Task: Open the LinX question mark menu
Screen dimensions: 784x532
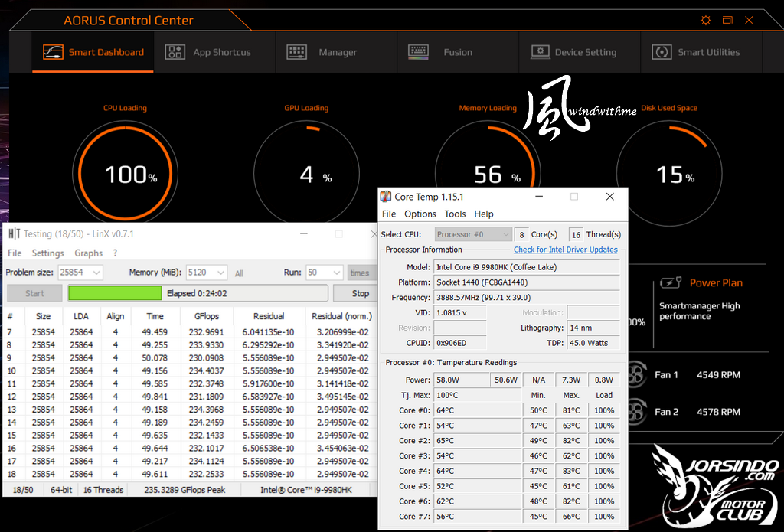Action: (x=115, y=253)
